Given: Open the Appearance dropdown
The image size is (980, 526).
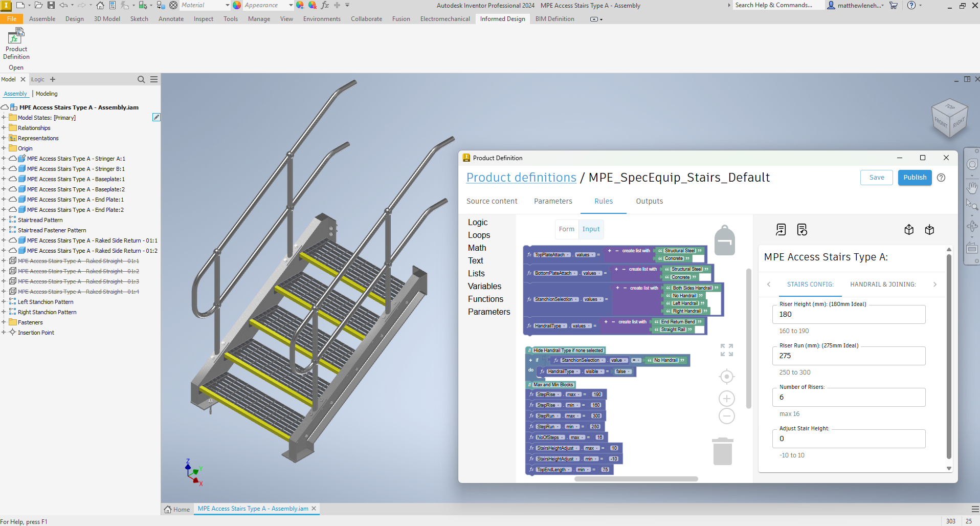Looking at the screenshot, I should 291,5.
